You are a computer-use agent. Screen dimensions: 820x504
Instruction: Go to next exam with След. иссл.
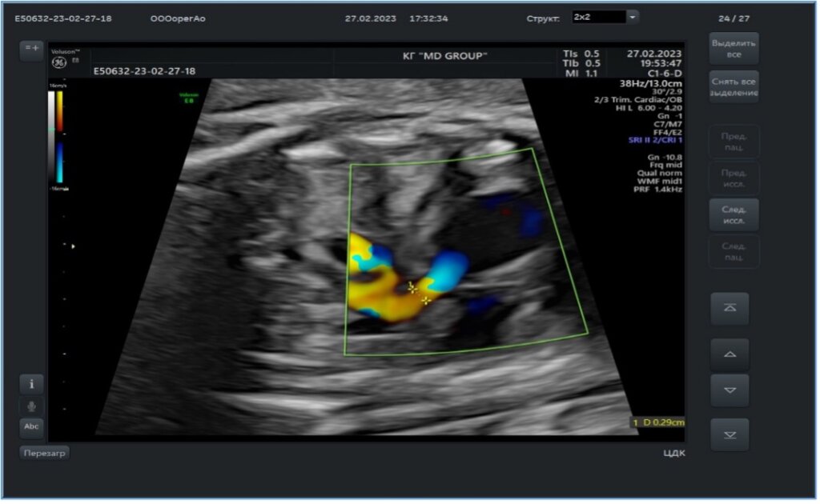(x=734, y=214)
